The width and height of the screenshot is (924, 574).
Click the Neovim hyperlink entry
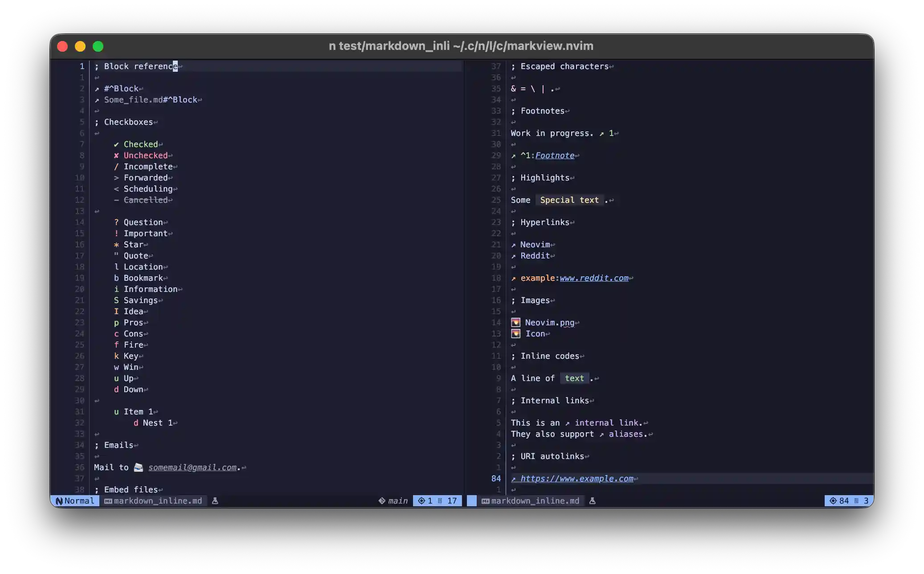click(x=535, y=245)
